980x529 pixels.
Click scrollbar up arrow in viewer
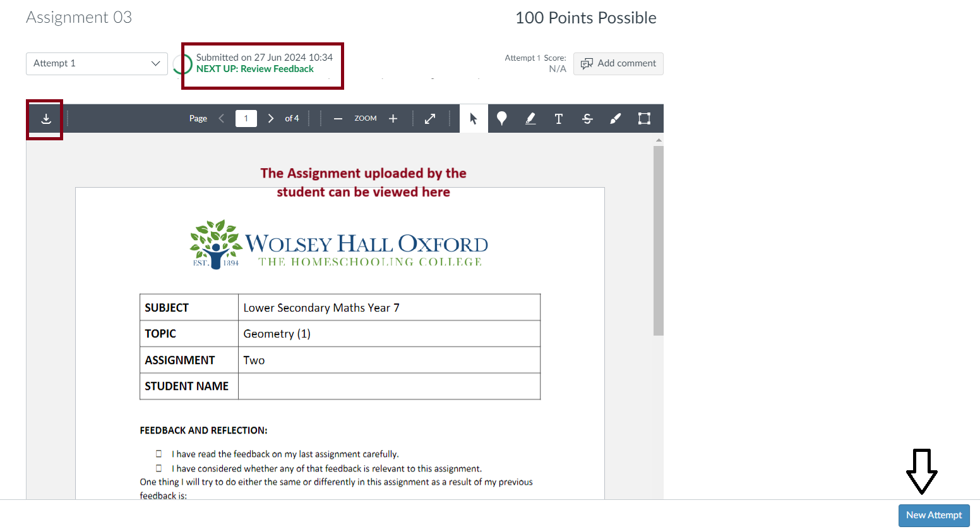point(659,140)
